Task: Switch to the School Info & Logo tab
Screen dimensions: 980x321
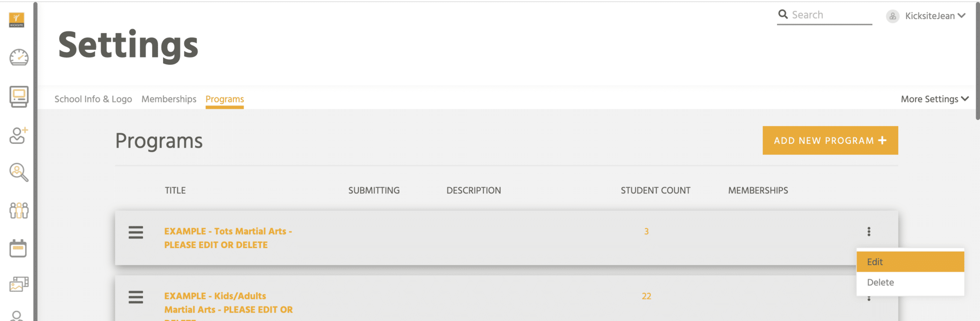Action: [x=93, y=99]
